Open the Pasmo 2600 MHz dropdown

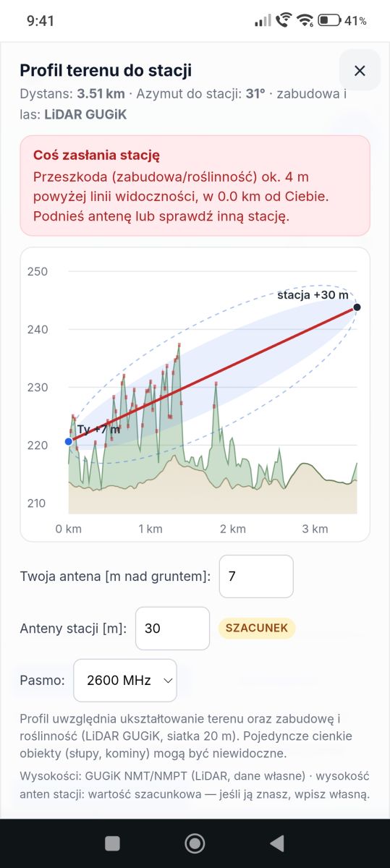(x=125, y=680)
